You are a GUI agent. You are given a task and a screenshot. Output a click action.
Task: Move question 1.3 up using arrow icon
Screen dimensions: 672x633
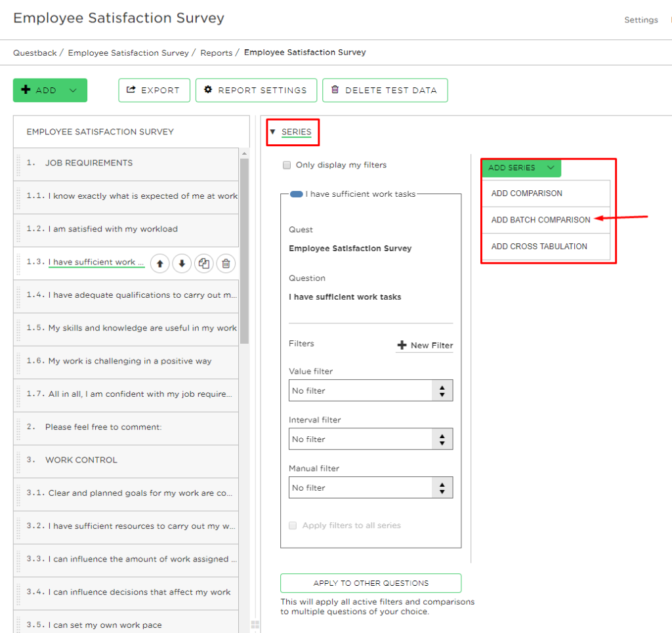point(159,262)
